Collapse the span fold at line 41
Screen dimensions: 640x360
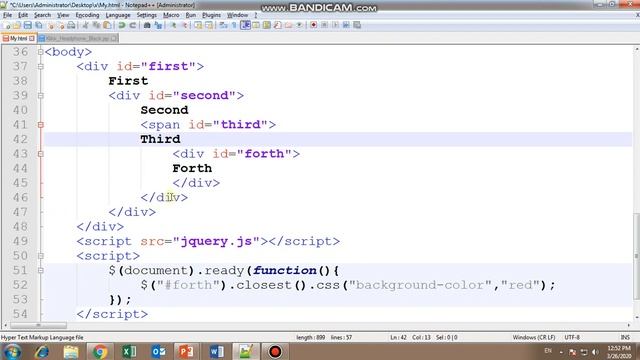[40, 124]
